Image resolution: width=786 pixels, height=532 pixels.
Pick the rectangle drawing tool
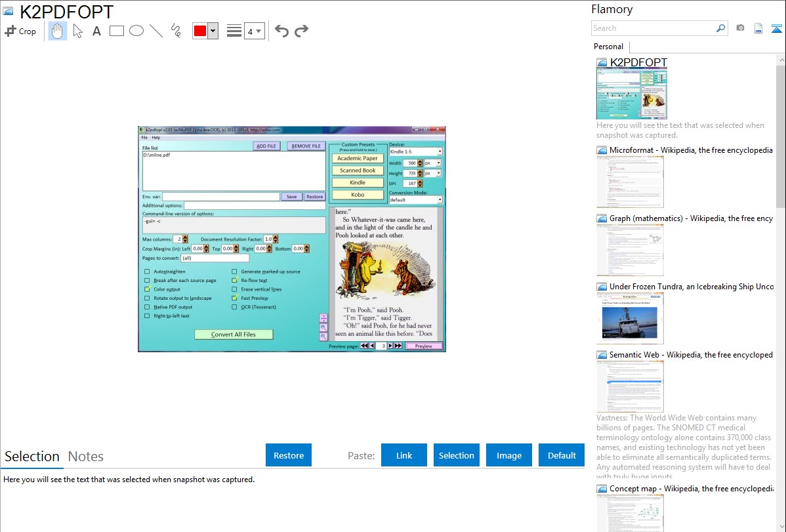pyautogui.click(x=116, y=31)
